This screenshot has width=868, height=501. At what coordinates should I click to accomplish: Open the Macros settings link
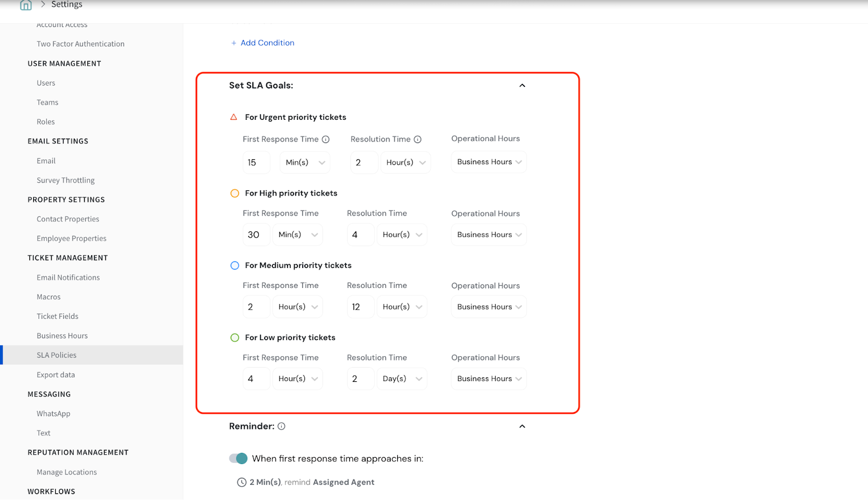49,297
